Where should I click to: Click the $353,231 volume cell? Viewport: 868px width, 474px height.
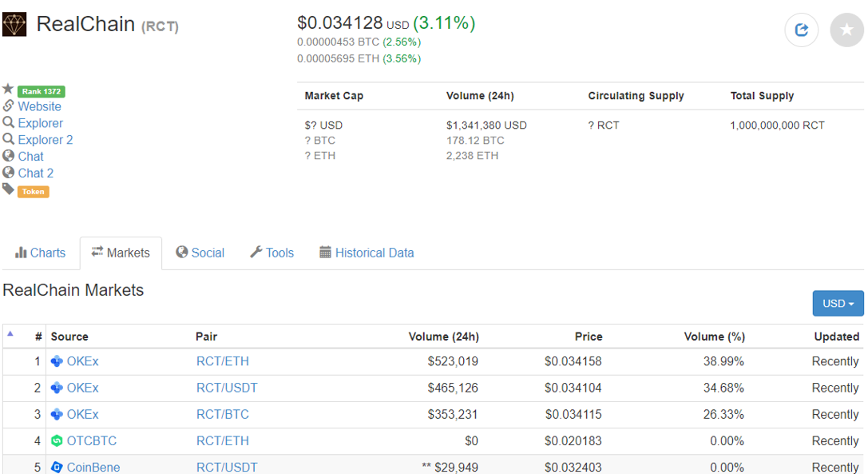(x=453, y=415)
